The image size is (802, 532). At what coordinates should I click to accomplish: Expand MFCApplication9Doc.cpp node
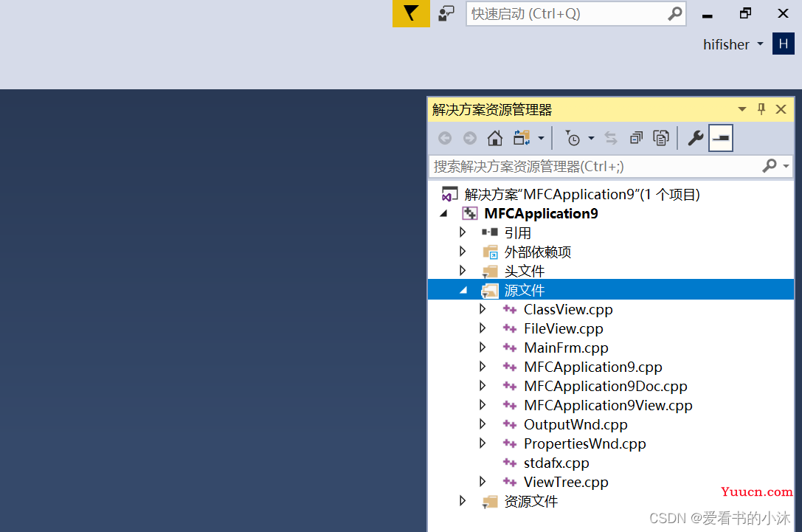483,386
